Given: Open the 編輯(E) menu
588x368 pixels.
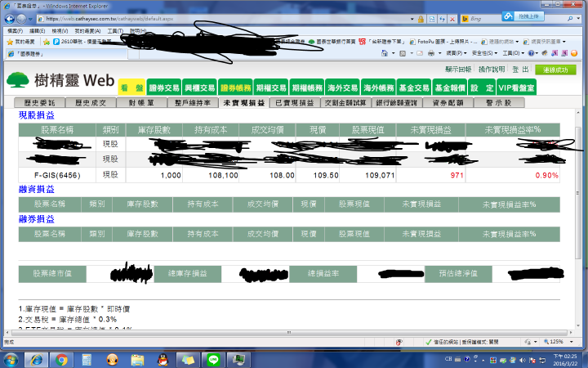Looking at the screenshot, I should coord(37,31).
